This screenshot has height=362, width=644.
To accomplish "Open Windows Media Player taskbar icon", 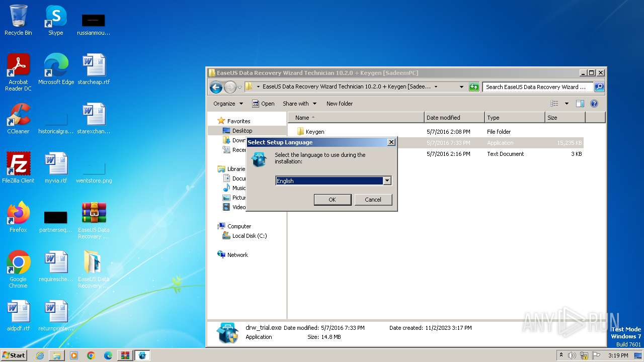I will 74,355.
